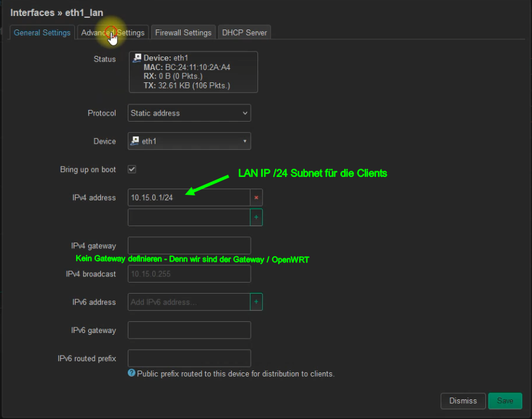Click the eth1 device icon in Status box

tap(137, 58)
